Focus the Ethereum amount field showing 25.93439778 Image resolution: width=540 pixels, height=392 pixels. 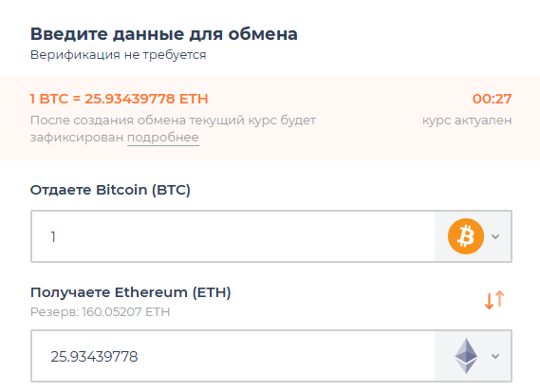[x=233, y=356]
